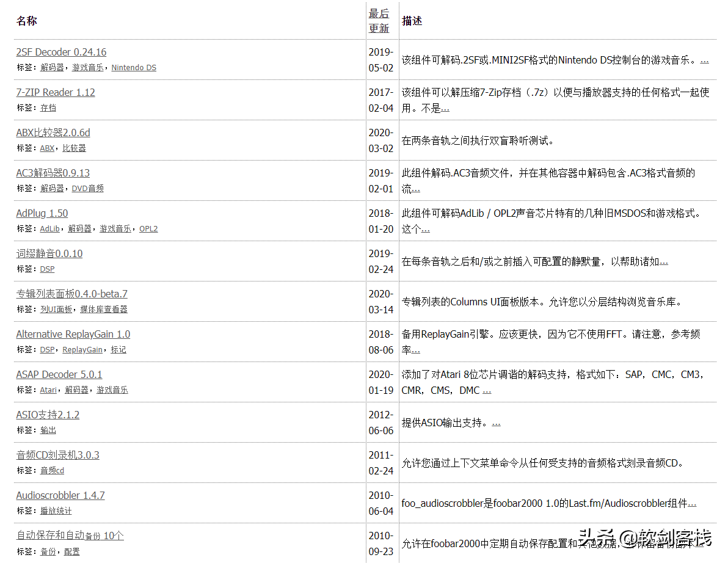This screenshot has width=728, height=563.
Task: Expand the ASAP Decoder description ellipsis
Action: (x=487, y=391)
